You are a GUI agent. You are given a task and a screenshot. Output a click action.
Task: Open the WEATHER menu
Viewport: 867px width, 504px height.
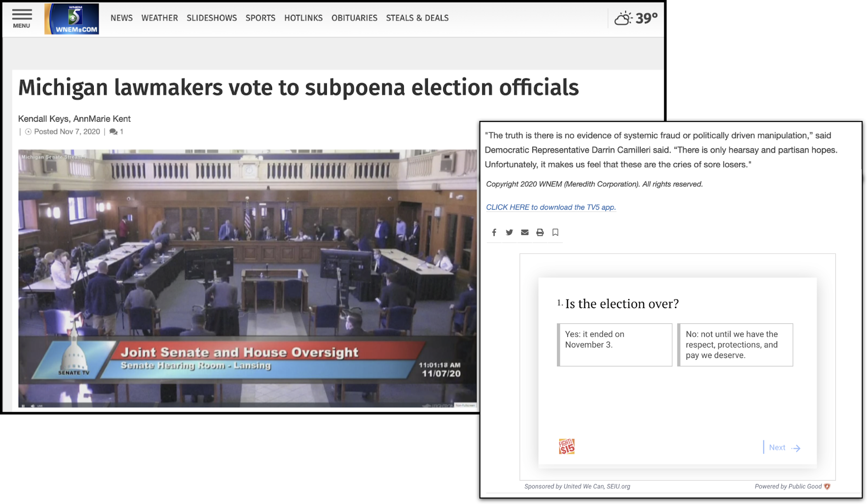(159, 18)
